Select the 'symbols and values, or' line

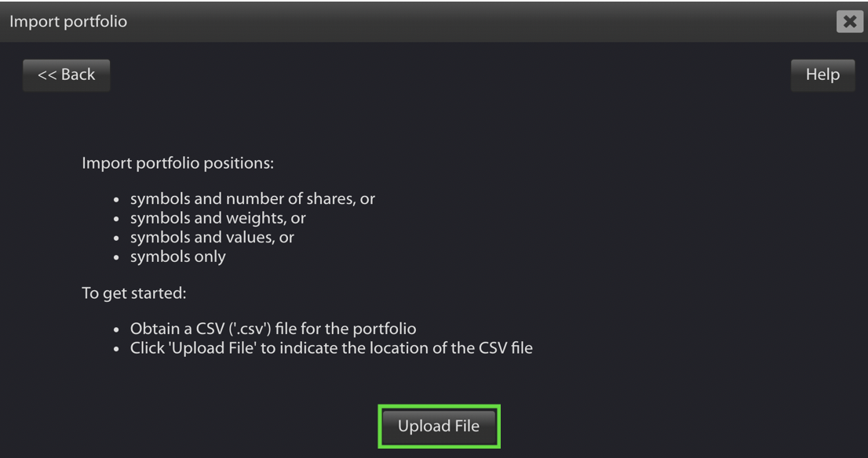point(212,238)
